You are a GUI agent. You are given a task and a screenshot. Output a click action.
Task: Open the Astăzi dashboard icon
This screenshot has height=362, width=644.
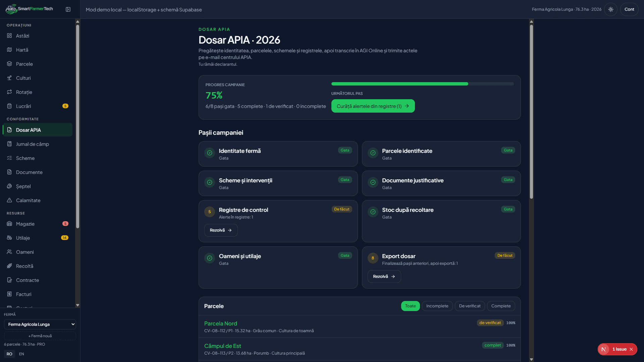coord(9,36)
